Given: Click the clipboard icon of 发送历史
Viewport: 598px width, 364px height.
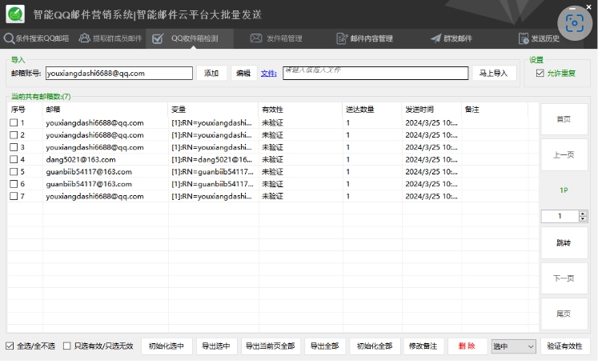Looking at the screenshot, I should point(524,38).
